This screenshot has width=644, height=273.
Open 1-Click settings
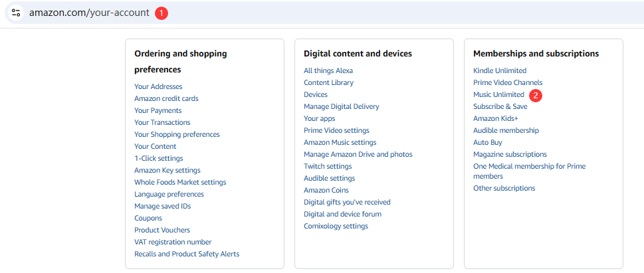coord(158,158)
